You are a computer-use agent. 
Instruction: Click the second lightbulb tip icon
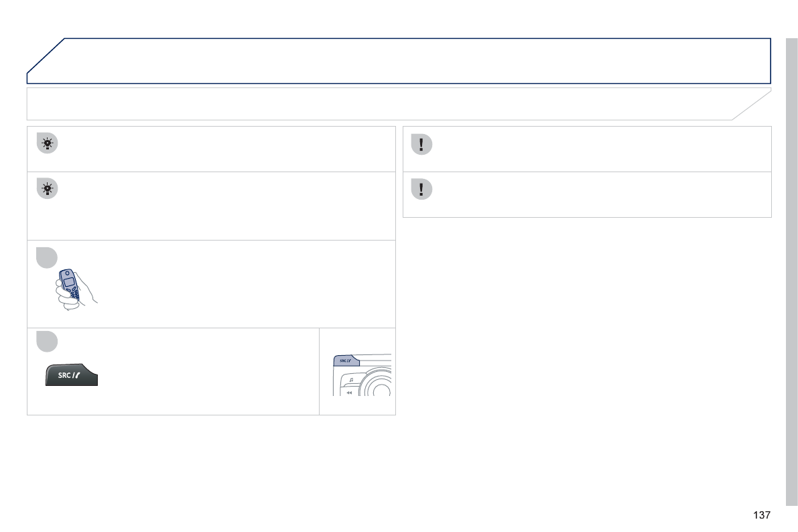(47, 190)
